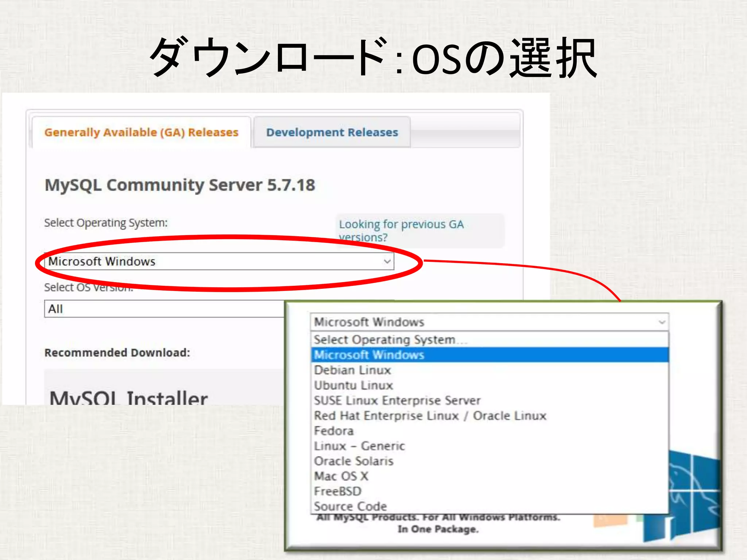
Task: Select Fedora in the dropdown list
Action: 334,431
